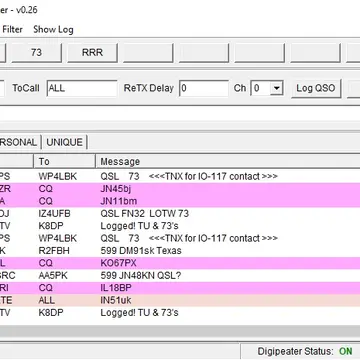This screenshot has width=360, height=360.
Task: Select the AA5PK row with 599 JN48KN QSL?
Action: tap(180, 276)
